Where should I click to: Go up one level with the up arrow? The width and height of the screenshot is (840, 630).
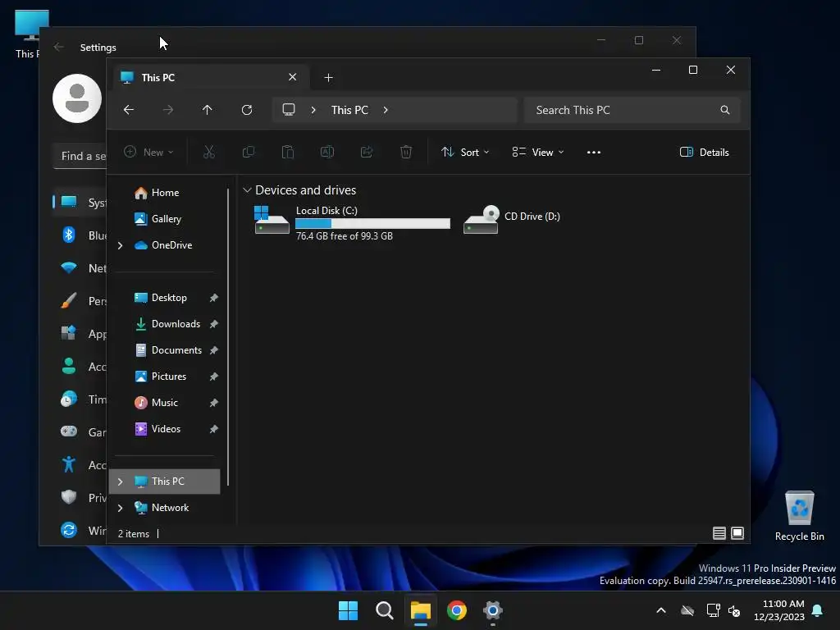[x=208, y=110]
